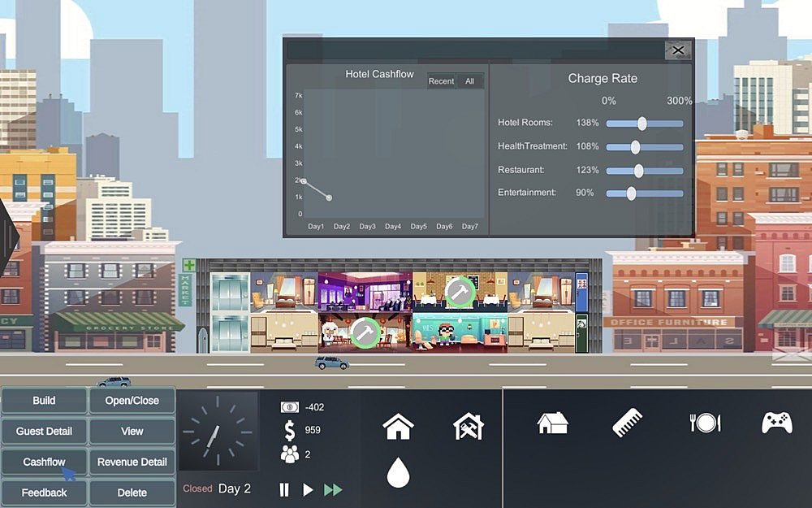Click the Day 2 label
Viewport: 812px width, 508px height.
235,488
